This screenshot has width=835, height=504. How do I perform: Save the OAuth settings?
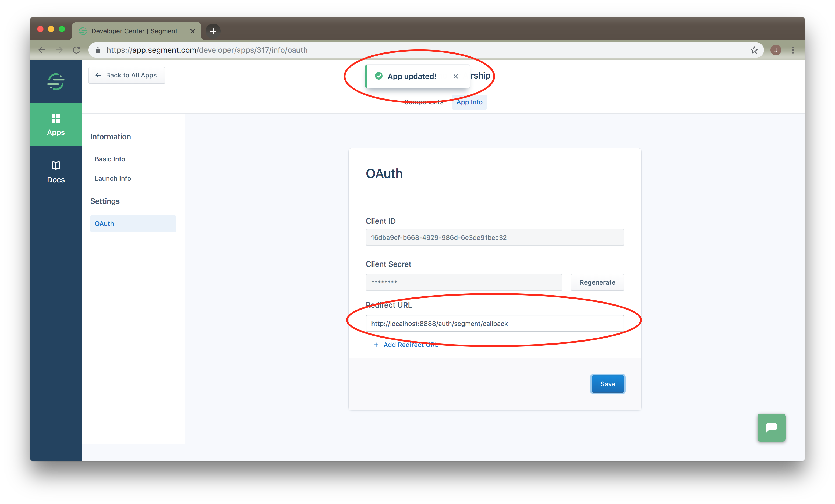[607, 384]
